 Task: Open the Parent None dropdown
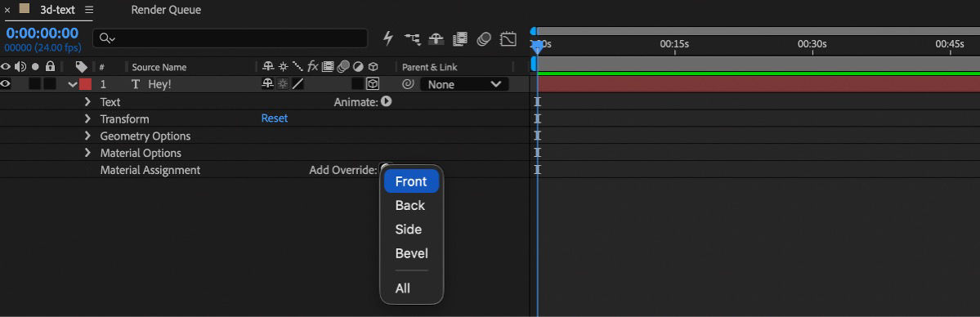tap(464, 84)
